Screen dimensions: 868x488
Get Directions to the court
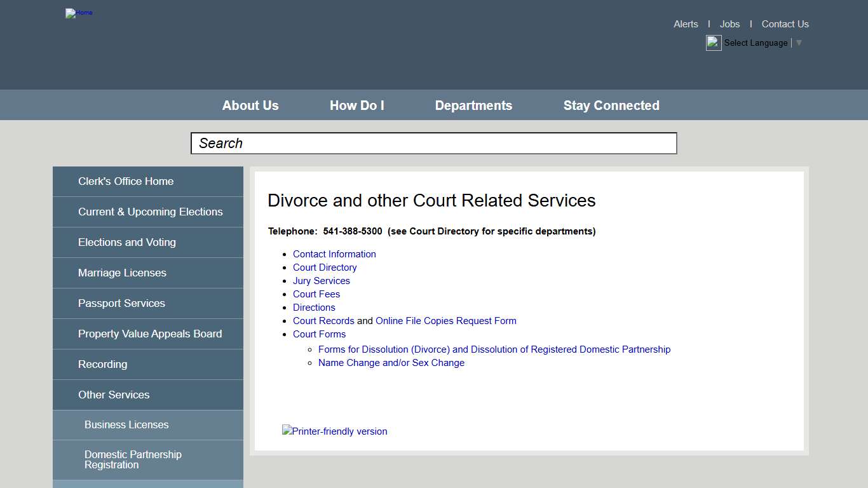tap(314, 307)
